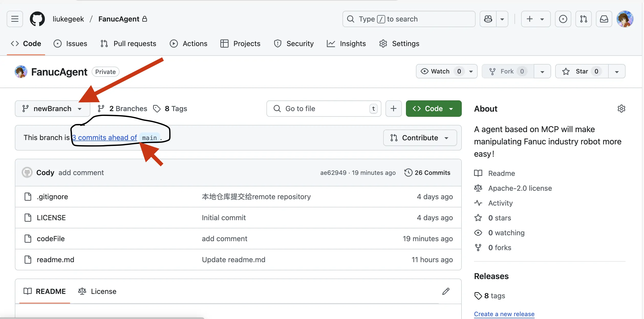Open the 0 forks link
644x319 pixels.
(493, 248)
